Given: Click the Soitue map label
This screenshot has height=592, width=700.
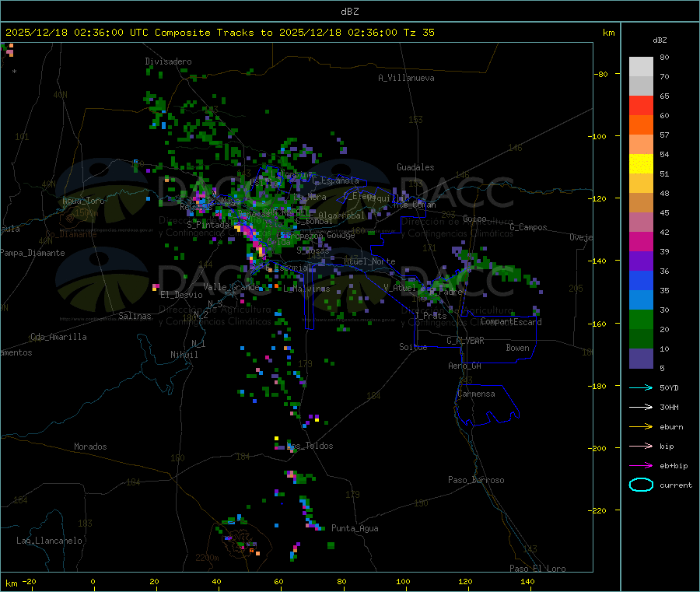Looking at the screenshot, I should (413, 347).
